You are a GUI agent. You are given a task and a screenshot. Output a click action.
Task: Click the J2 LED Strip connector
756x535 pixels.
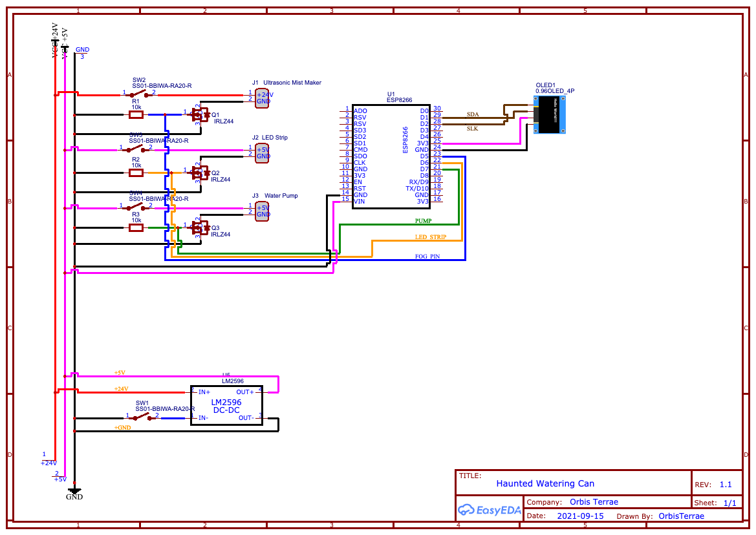261,153
